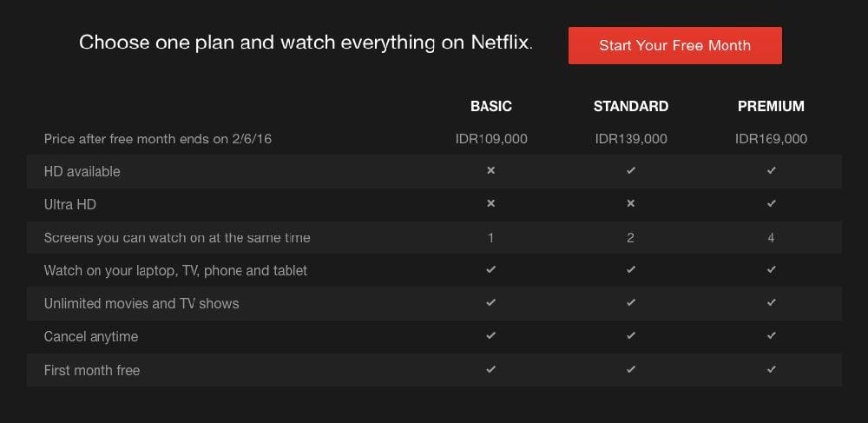The image size is (868, 423).
Task: Click the X icon for Standard Ultra HD
Action: 631,204
